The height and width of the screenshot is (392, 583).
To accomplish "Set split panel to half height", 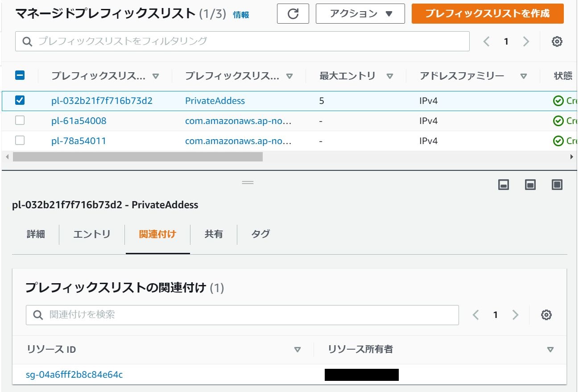I will coord(530,185).
